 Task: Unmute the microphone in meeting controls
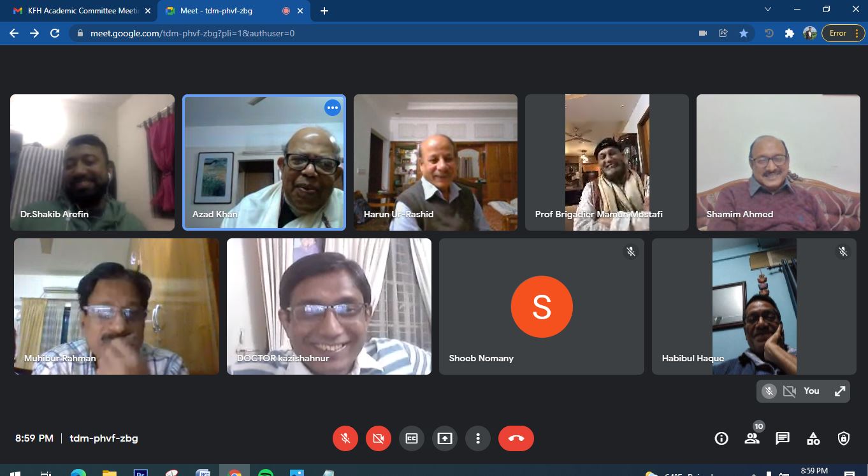345,438
